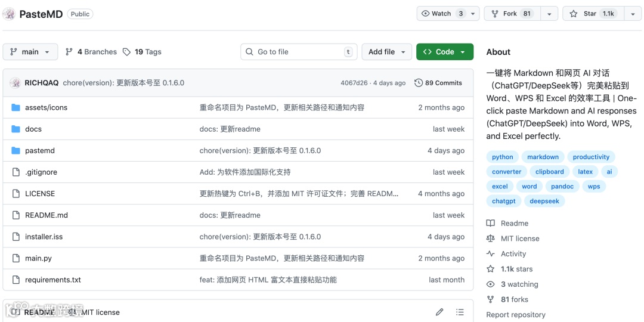Open the 4 Branches link
644x322 pixels.
tap(91, 52)
